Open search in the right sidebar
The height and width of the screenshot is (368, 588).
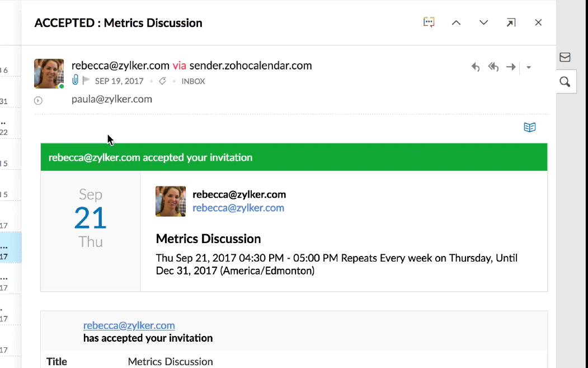tap(565, 81)
